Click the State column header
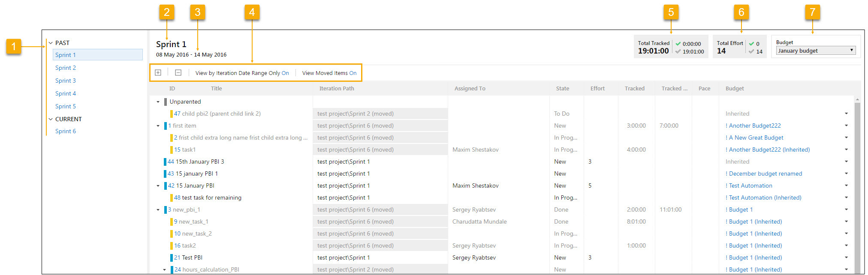 tap(563, 89)
